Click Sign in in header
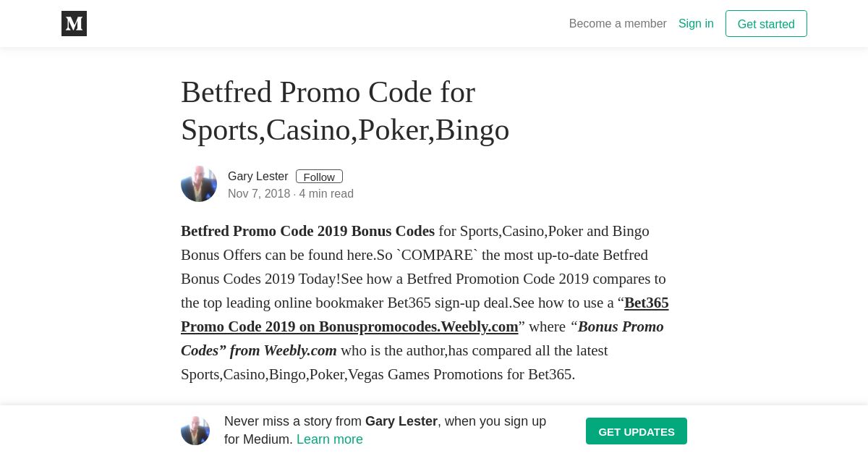This screenshot has height=456, width=868. click(x=696, y=24)
